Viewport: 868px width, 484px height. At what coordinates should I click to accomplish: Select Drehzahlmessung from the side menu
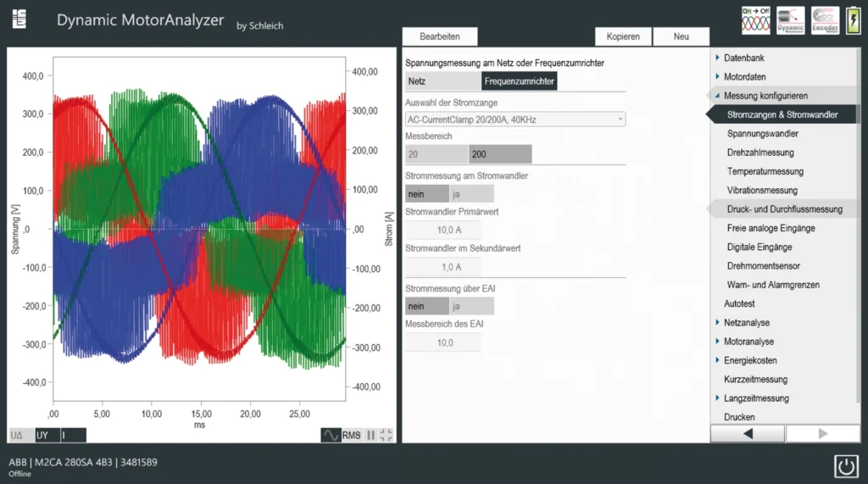tap(760, 153)
